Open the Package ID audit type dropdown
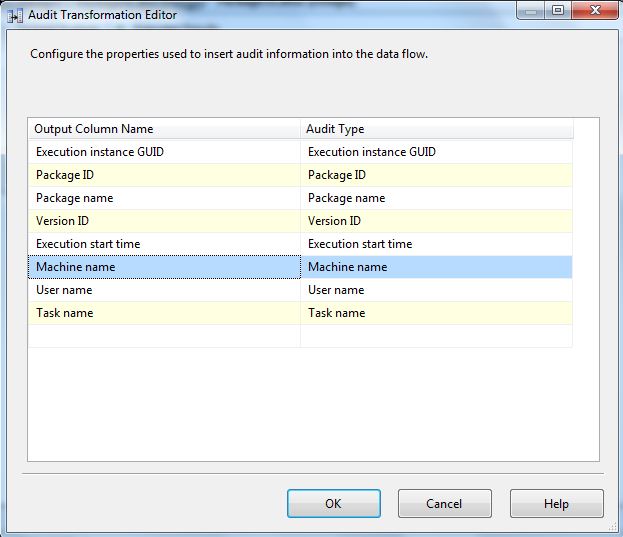This screenshot has height=537, width=623. (x=436, y=175)
